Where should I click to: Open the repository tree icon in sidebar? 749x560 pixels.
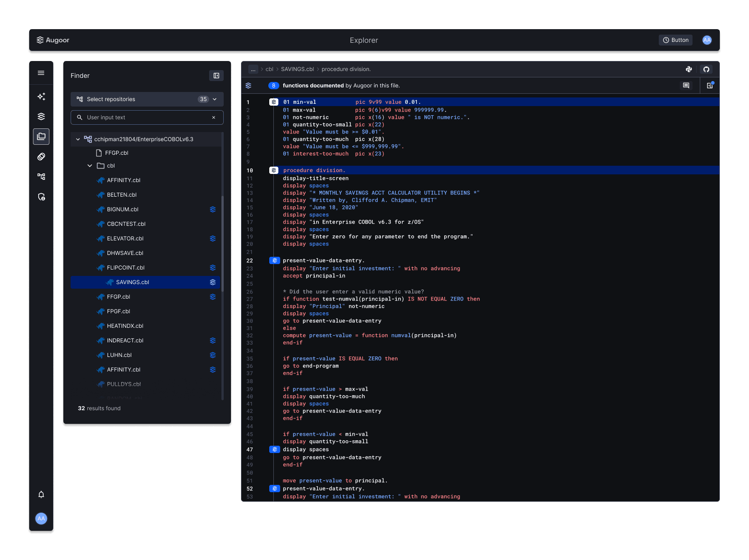pyautogui.click(x=41, y=177)
